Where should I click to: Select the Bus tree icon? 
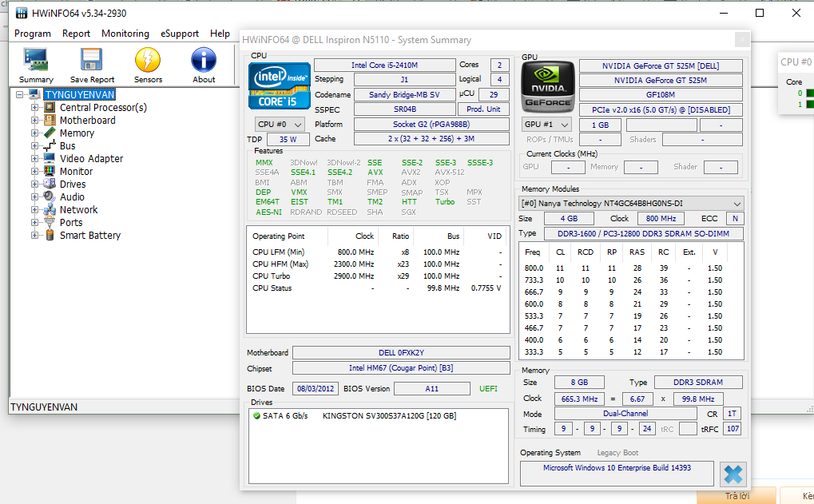tap(50, 146)
